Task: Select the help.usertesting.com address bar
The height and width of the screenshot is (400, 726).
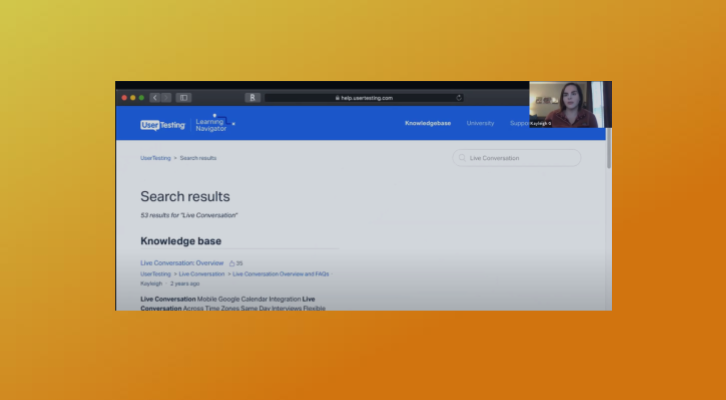Action: click(x=364, y=98)
